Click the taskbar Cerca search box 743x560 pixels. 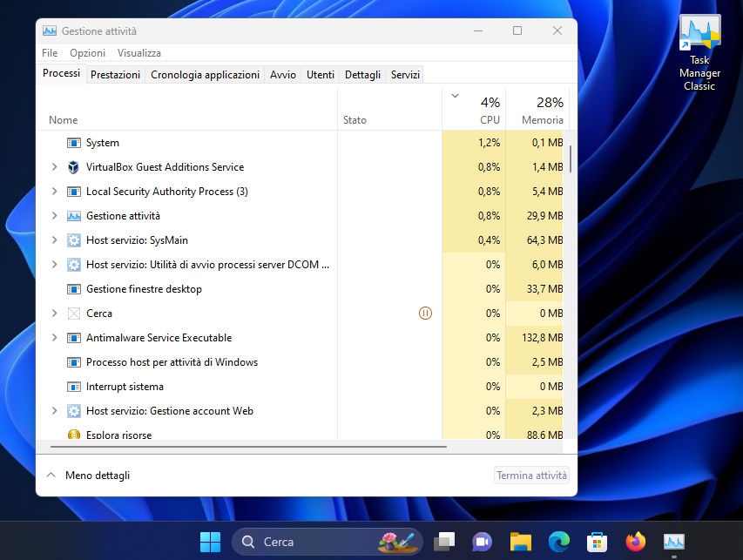click(x=327, y=542)
